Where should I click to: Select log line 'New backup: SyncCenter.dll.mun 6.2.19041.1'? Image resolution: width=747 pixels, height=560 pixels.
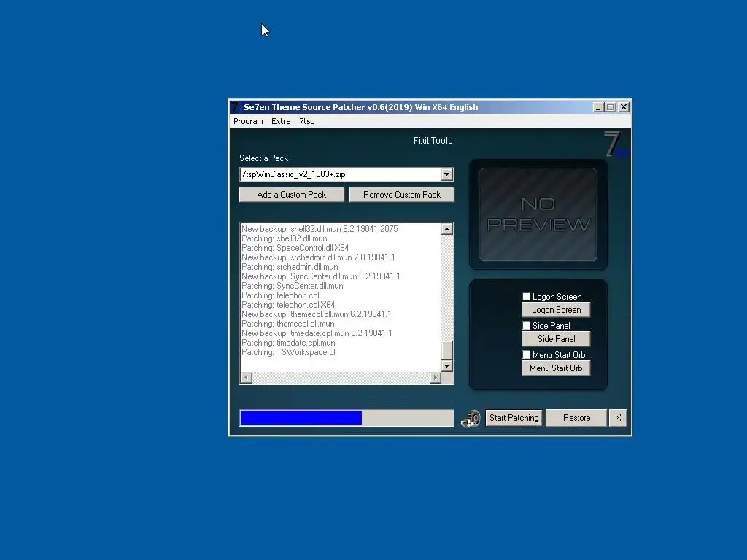point(321,276)
